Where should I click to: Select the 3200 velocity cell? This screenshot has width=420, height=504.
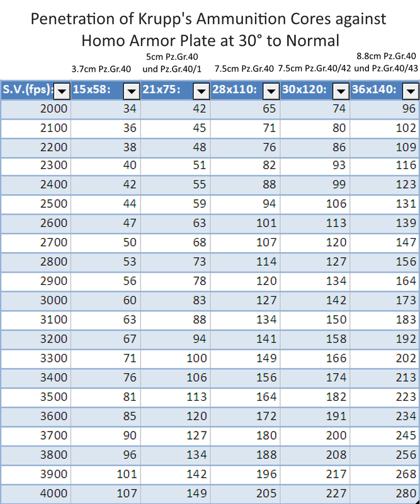coord(36,340)
